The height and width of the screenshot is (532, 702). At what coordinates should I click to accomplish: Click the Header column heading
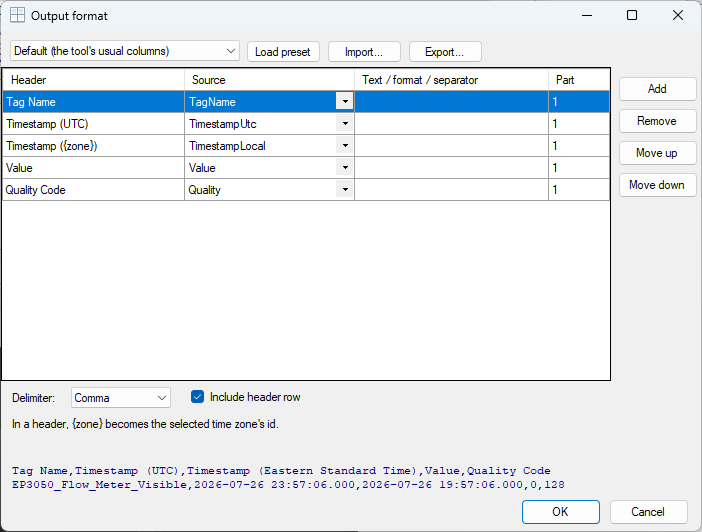pyautogui.click(x=94, y=80)
